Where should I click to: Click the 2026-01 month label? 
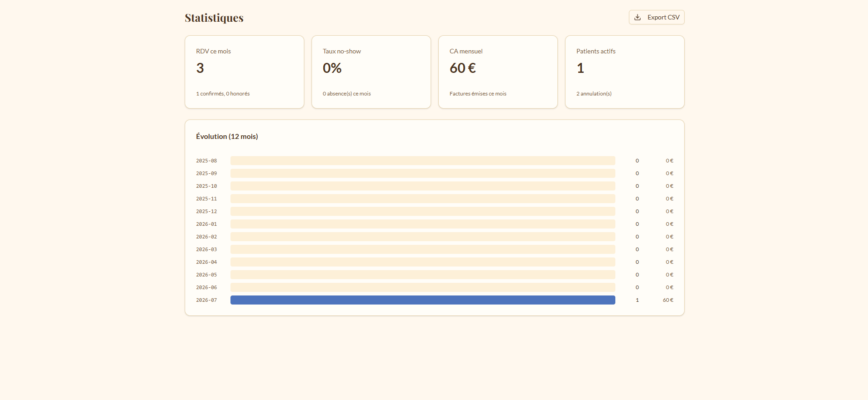[206, 224]
